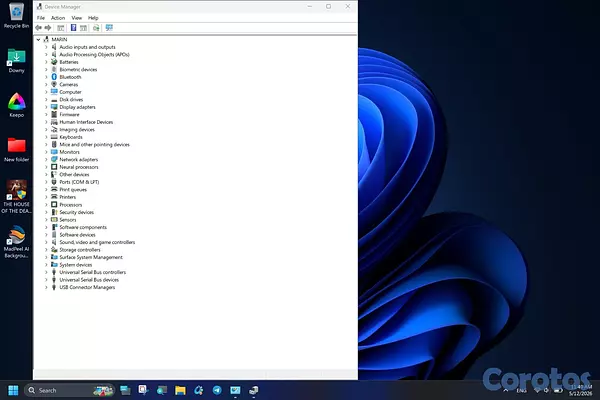Open File Explorer from the taskbar

coord(180,390)
